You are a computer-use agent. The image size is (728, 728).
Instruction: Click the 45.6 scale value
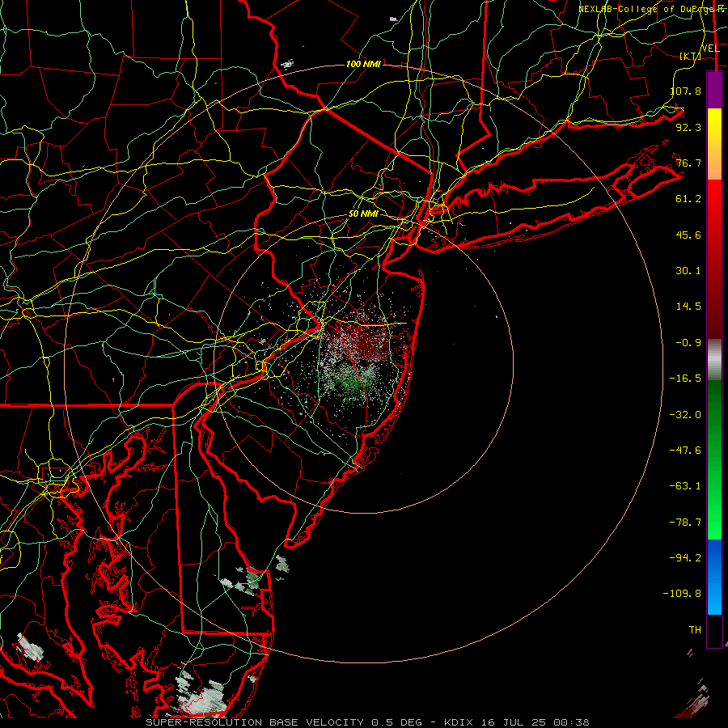(688, 235)
